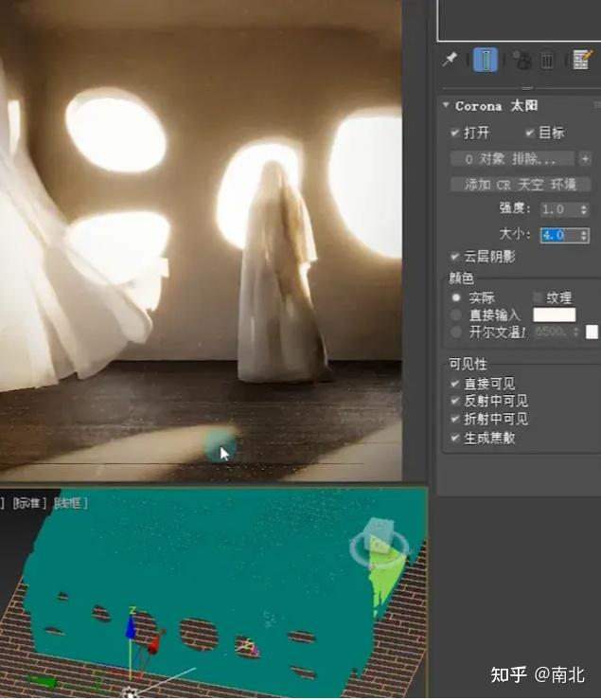
Task: Click the 0 对象 排除 button
Action: [512, 159]
